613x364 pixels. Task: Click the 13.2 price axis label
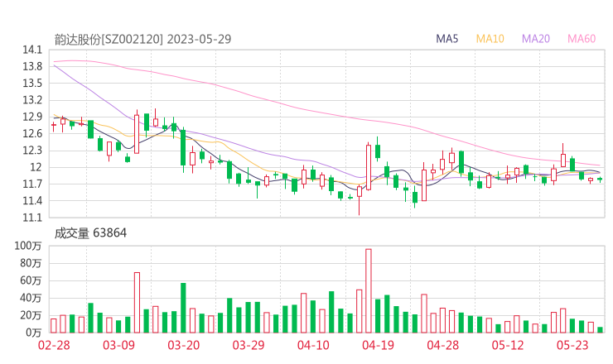(x=32, y=100)
